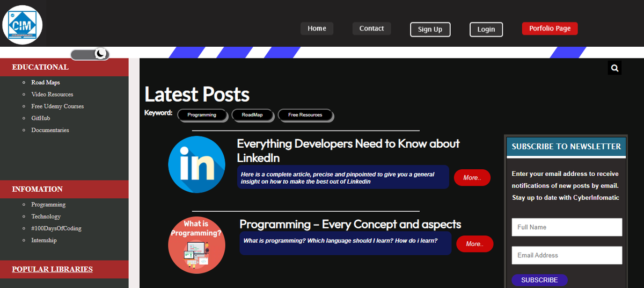
Task: Open the #100DaysOfCoding link
Action: [x=56, y=228]
